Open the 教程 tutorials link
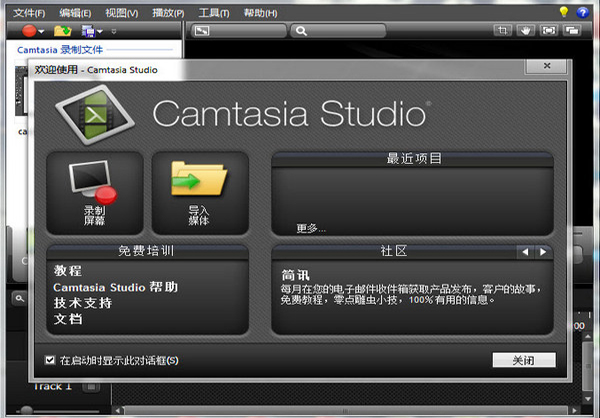Viewport: 600px width, 418px height. [x=68, y=271]
